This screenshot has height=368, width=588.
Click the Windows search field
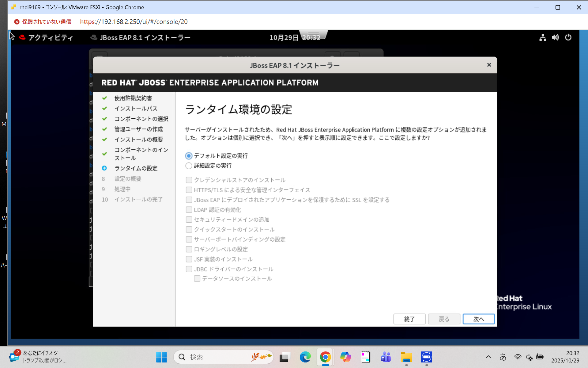pyautogui.click(x=223, y=357)
